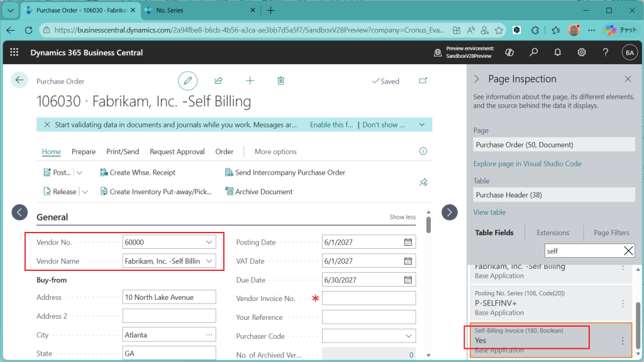Switch to the Prepare menu tab
The image size is (644, 362).
84,151
